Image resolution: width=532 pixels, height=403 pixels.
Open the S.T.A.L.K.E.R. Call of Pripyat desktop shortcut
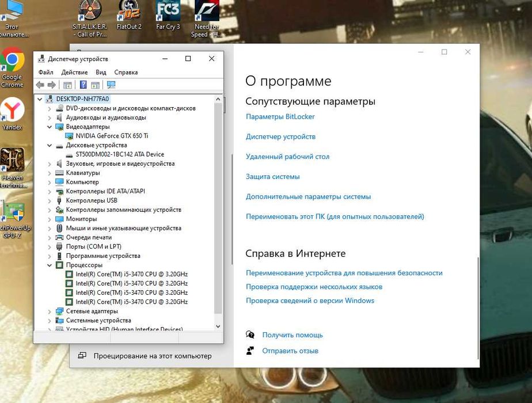(90, 18)
